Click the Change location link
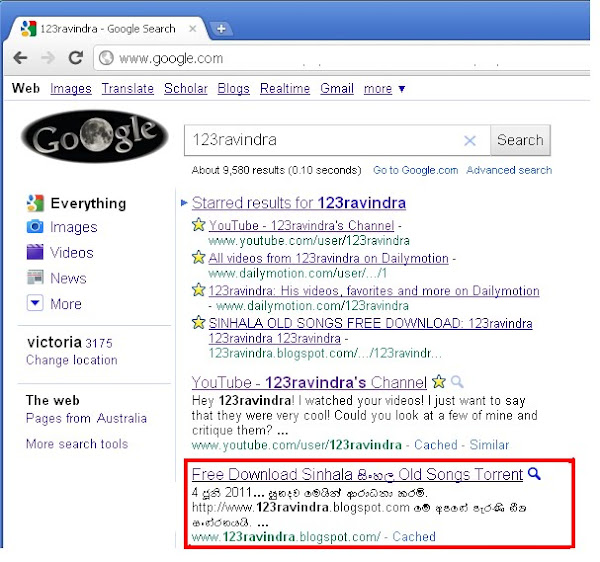 tap(72, 360)
